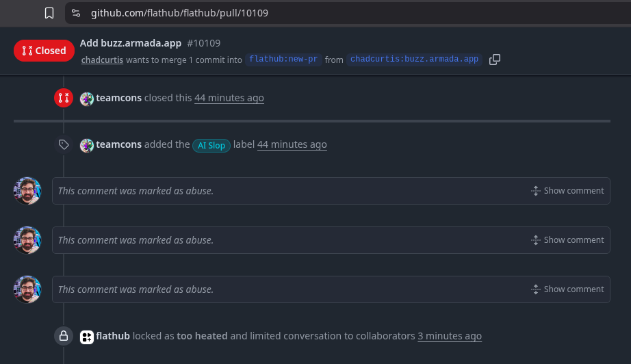Screen dimensions: 631x364
Task: Click the red closed pull request timeline icon
Action: click(64, 98)
